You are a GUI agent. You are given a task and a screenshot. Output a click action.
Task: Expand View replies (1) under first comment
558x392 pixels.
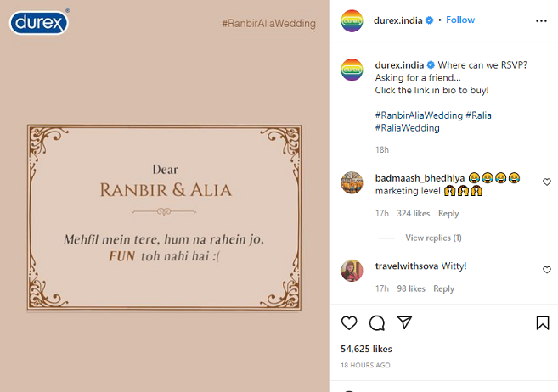433,238
